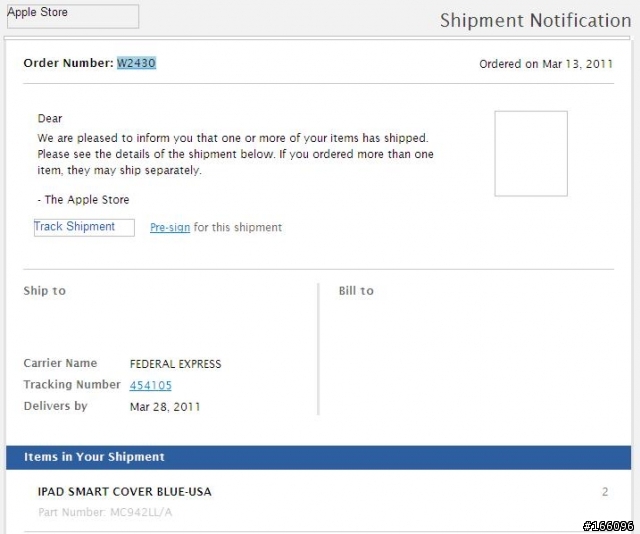Open tracking number 454105 link

pos(151,385)
